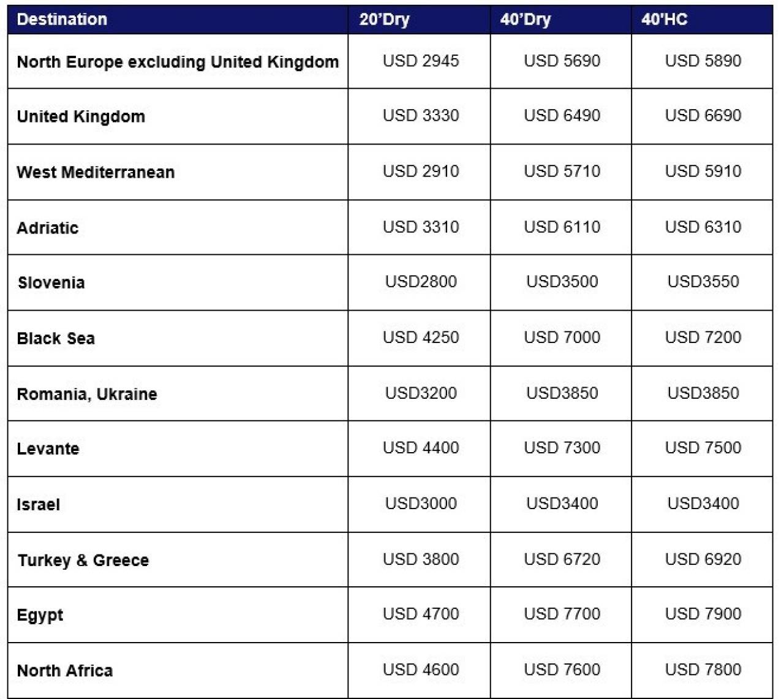
Task: Select United Kingdom 40'HC rate USD 6690
Action: (x=703, y=115)
